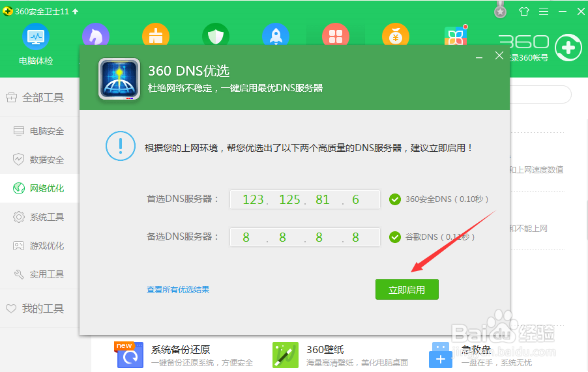This screenshot has height=372, width=588.
Task: Click the round plus login 360 account icon
Action: pos(568,48)
